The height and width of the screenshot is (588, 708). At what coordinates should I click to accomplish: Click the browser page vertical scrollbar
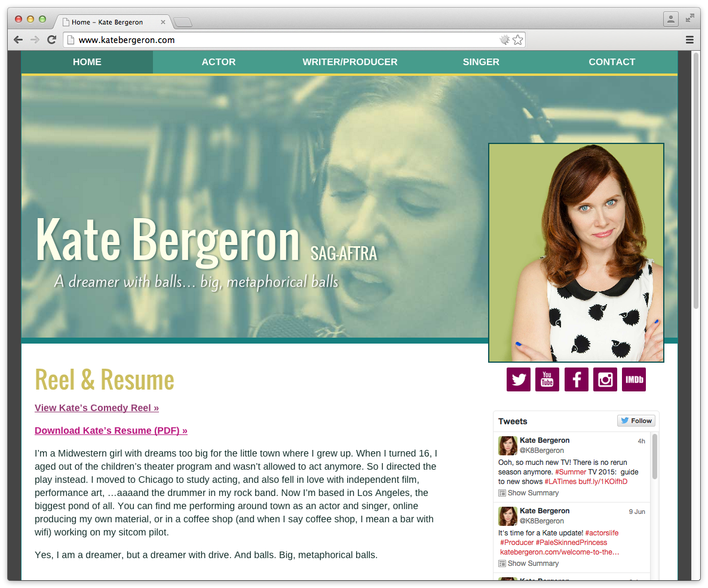click(697, 180)
